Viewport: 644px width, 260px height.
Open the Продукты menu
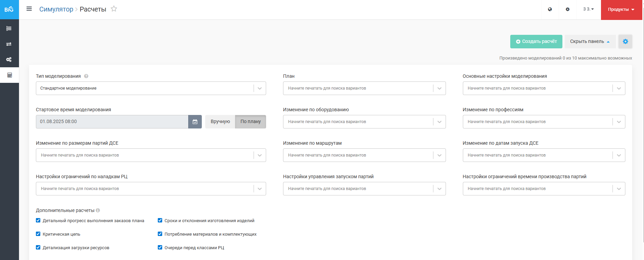point(621,9)
